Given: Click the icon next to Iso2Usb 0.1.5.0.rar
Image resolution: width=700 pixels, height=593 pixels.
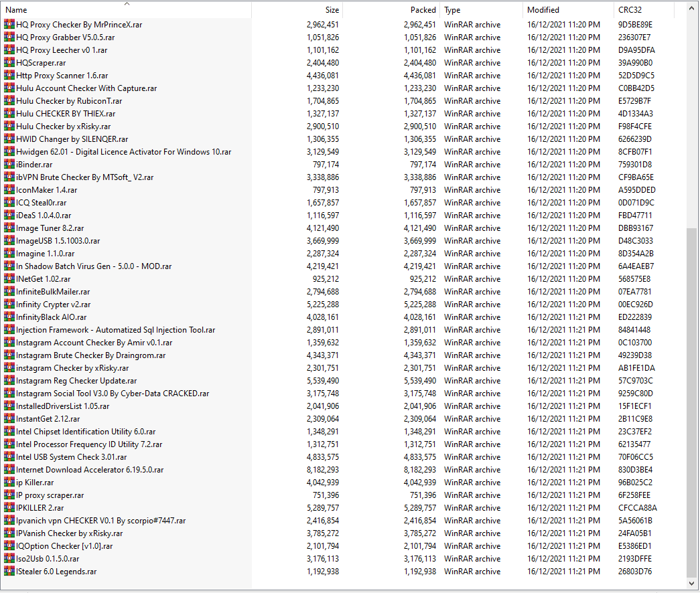Looking at the screenshot, I should (x=9, y=559).
